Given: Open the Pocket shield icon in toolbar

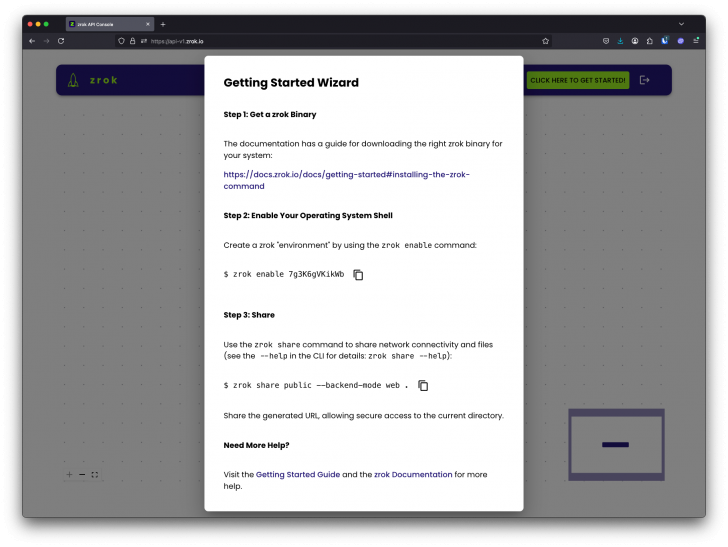Looking at the screenshot, I should [x=606, y=41].
